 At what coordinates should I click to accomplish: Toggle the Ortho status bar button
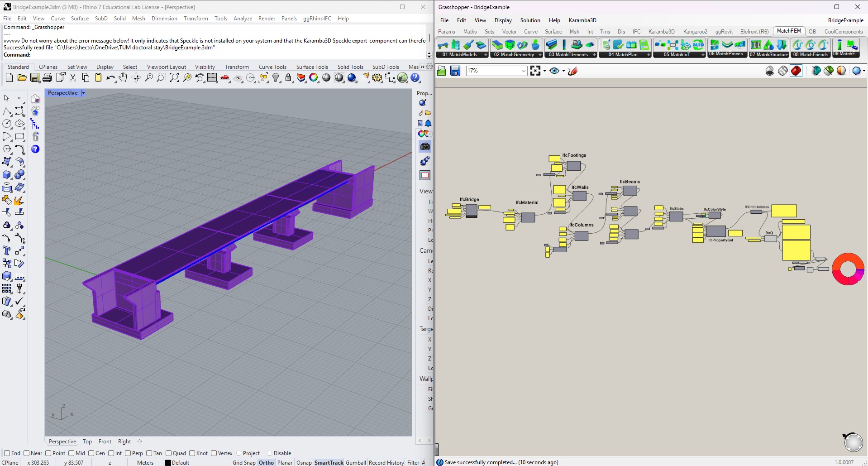pyautogui.click(x=266, y=462)
